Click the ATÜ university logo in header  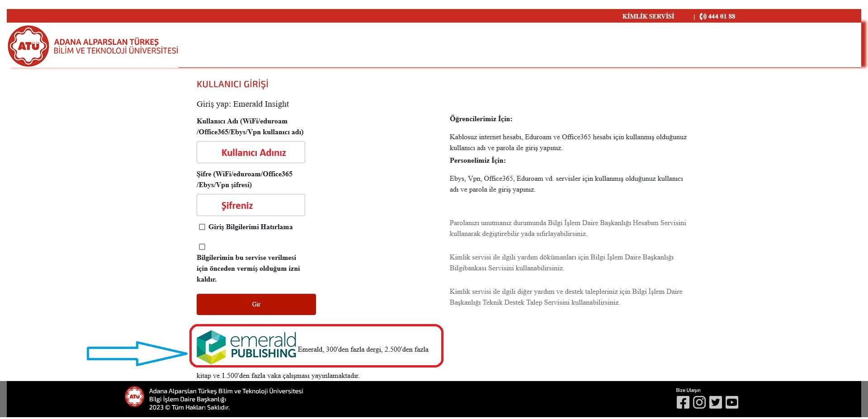click(x=28, y=46)
